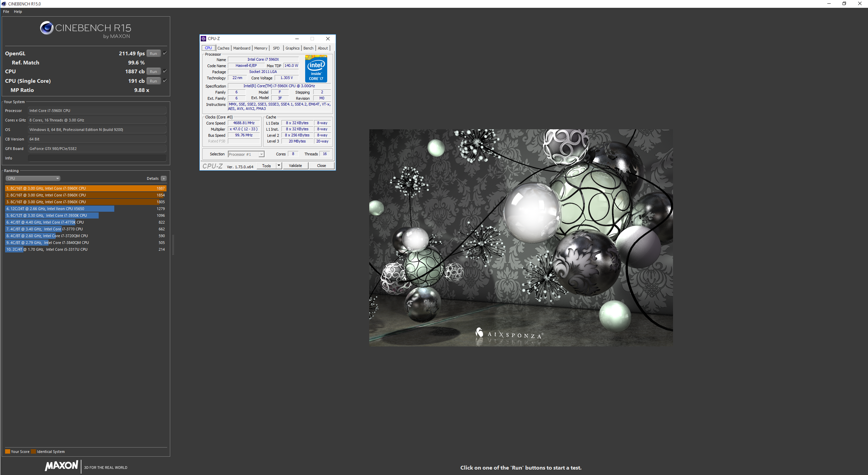The image size is (868, 475).
Task: Click the Your Score orange legend swatch
Action: (x=7, y=452)
